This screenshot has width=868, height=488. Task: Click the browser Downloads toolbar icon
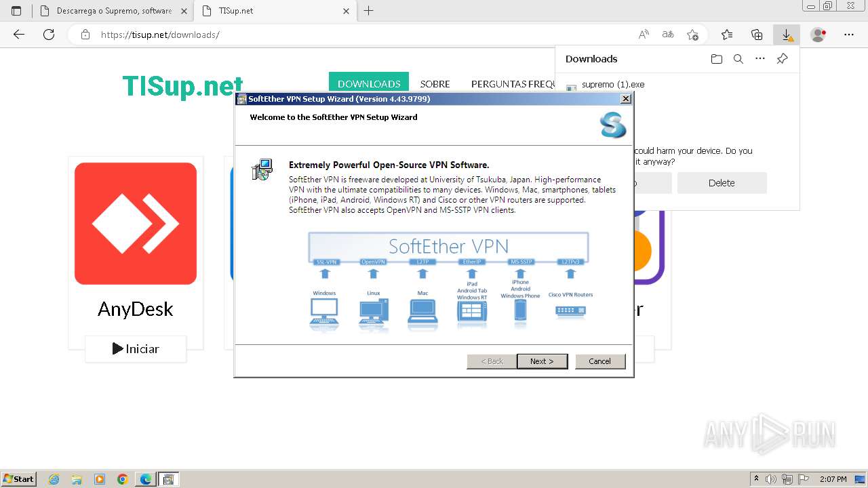(787, 35)
